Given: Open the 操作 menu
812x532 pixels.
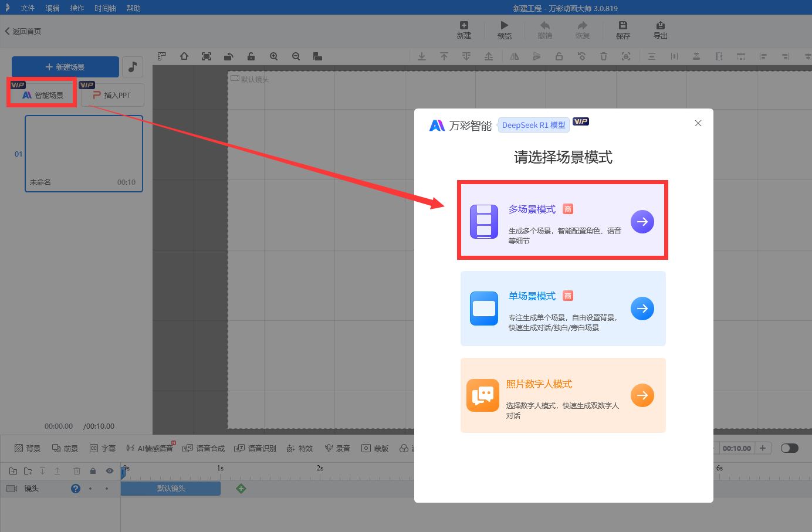Looking at the screenshot, I should pyautogui.click(x=77, y=8).
